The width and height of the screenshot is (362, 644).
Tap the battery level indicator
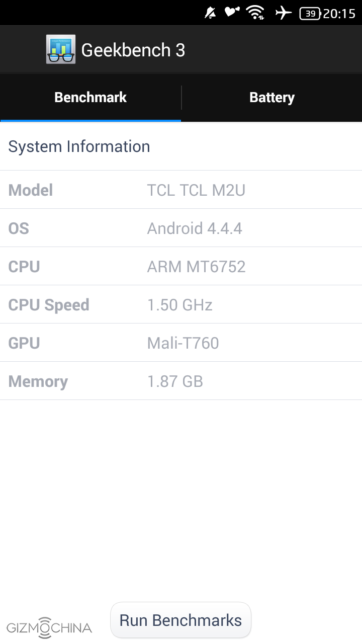pyautogui.click(x=310, y=14)
